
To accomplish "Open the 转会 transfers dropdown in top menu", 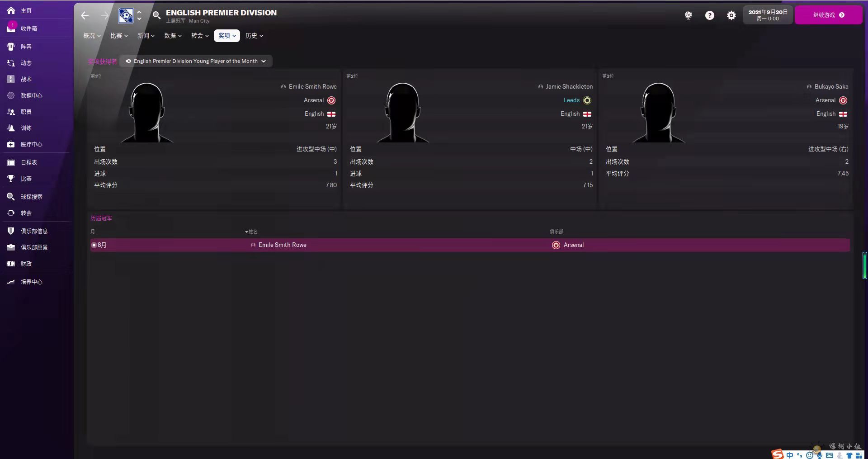I will pos(200,36).
